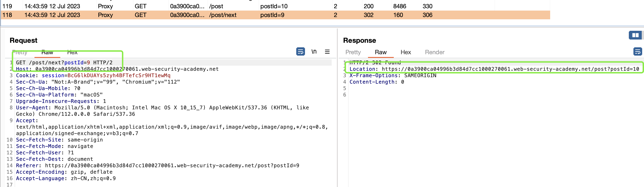The image size is (644, 187).
Task: Select highlighted history row 118 /post/next
Action: (x=222, y=15)
